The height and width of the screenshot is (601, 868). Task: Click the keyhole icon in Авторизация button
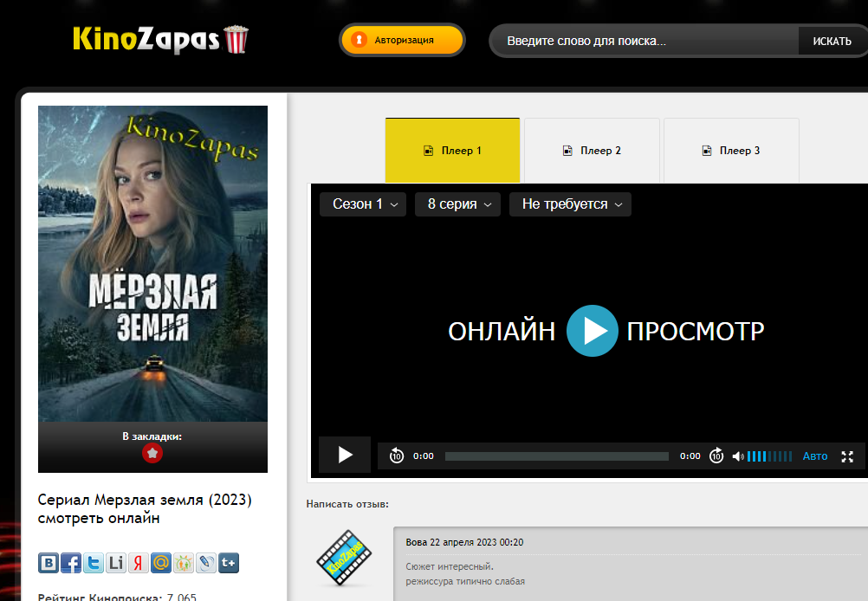click(x=359, y=40)
